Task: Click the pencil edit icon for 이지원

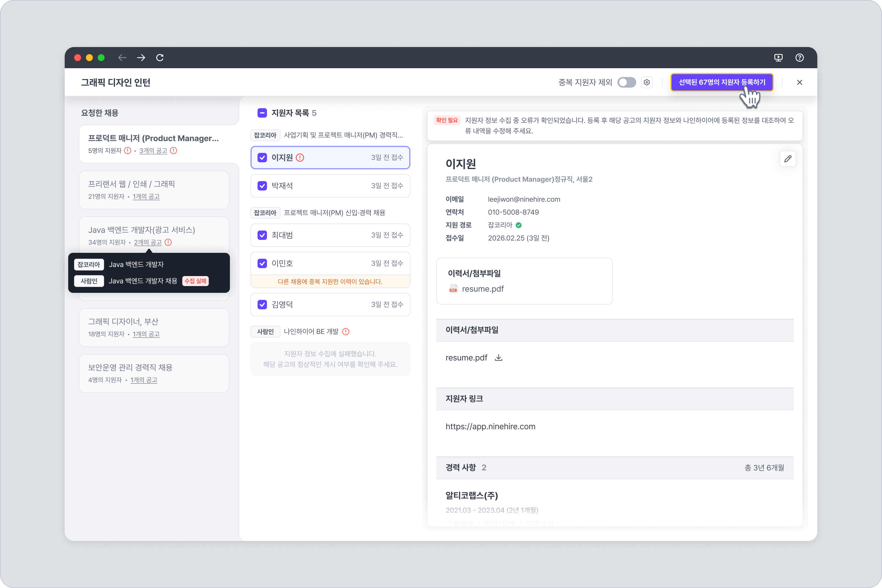Action: click(788, 159)
